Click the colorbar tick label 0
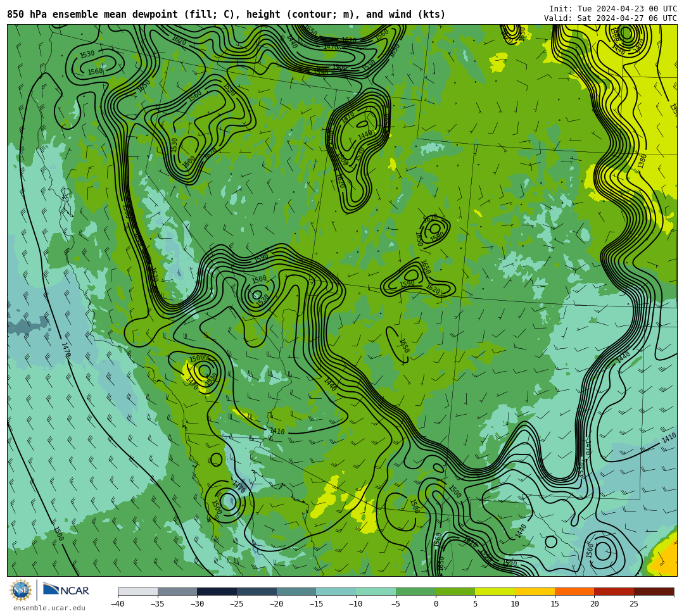684x616 pixels. coord(436,604)
